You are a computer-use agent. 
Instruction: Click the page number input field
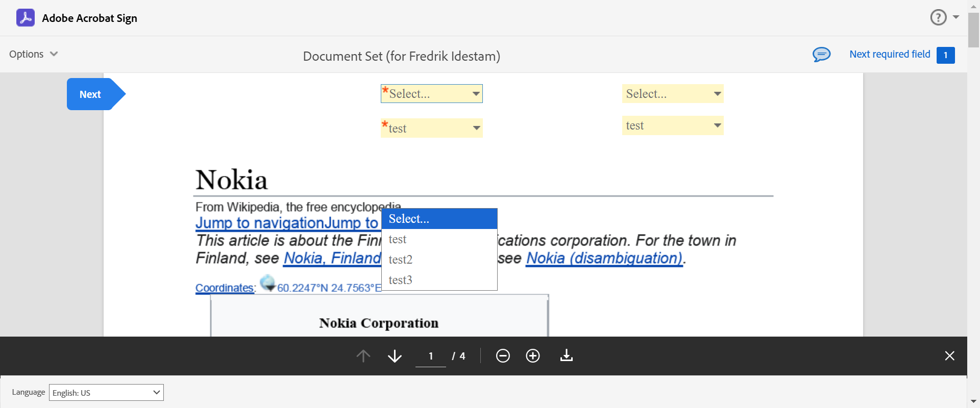click(431, 356)
